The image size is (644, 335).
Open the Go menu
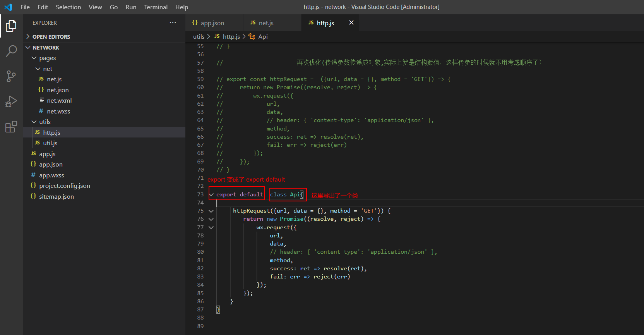(114, 7)
